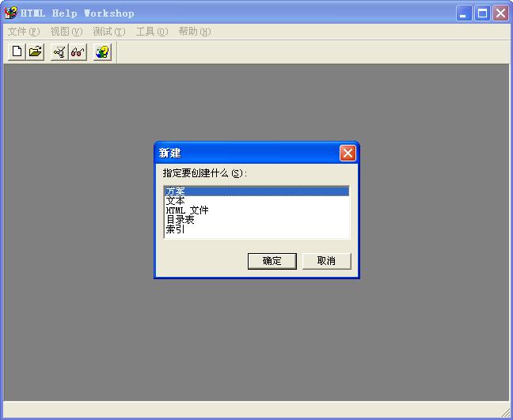Close the HTML Help Workshop window
The width and height of the screenshot is (513, 420).
(501, 13)
